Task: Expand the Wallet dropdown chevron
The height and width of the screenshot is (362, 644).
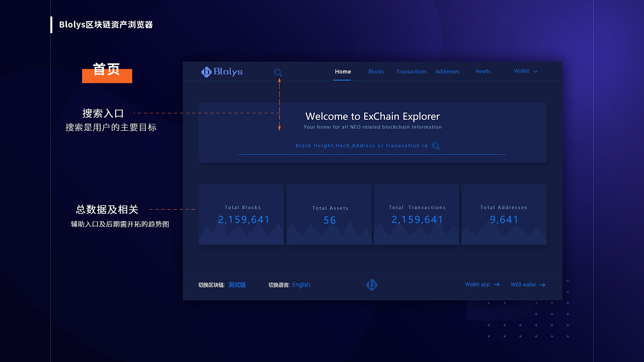Action: point(535,71)
